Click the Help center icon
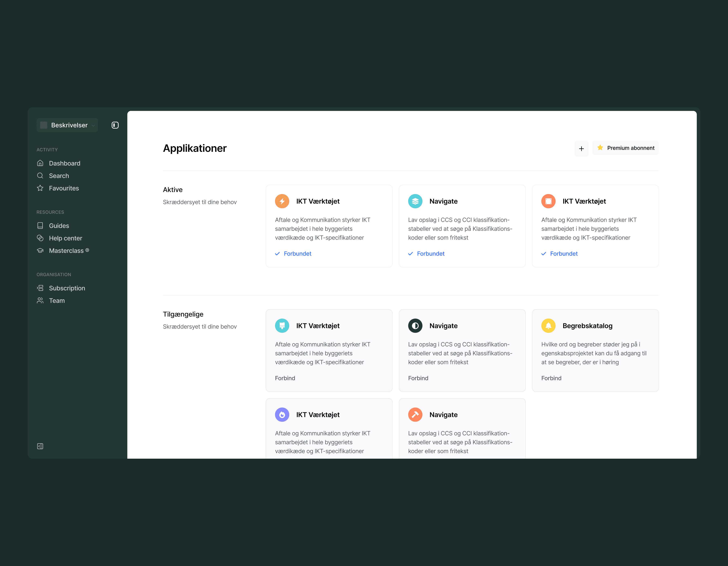This screenshot has width=728, height=566. pos(40,238)
